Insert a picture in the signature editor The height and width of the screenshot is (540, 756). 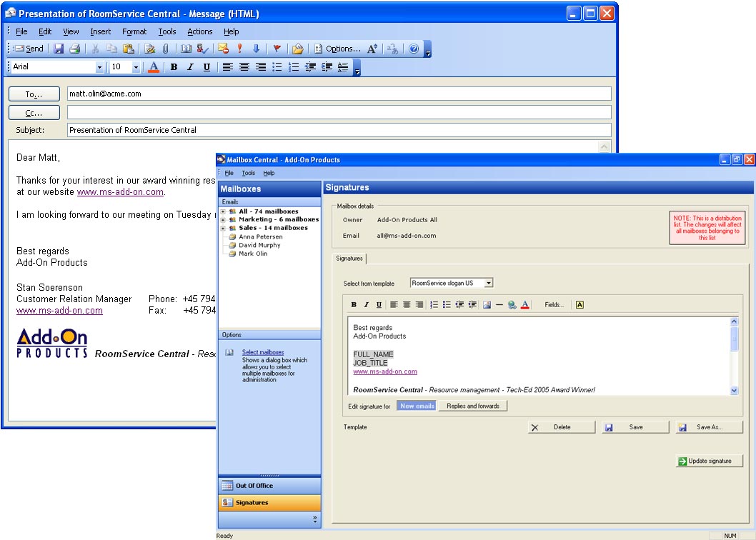click(x=487, y=305)
